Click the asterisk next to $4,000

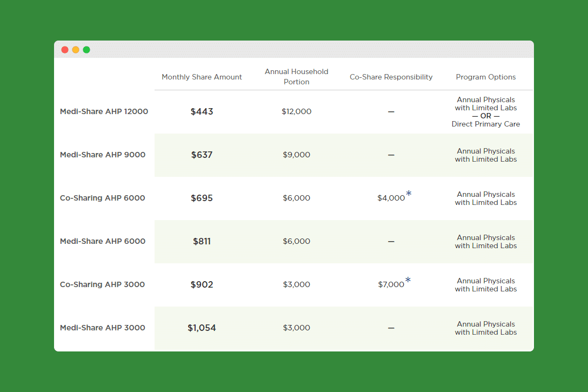coord(409,195)
